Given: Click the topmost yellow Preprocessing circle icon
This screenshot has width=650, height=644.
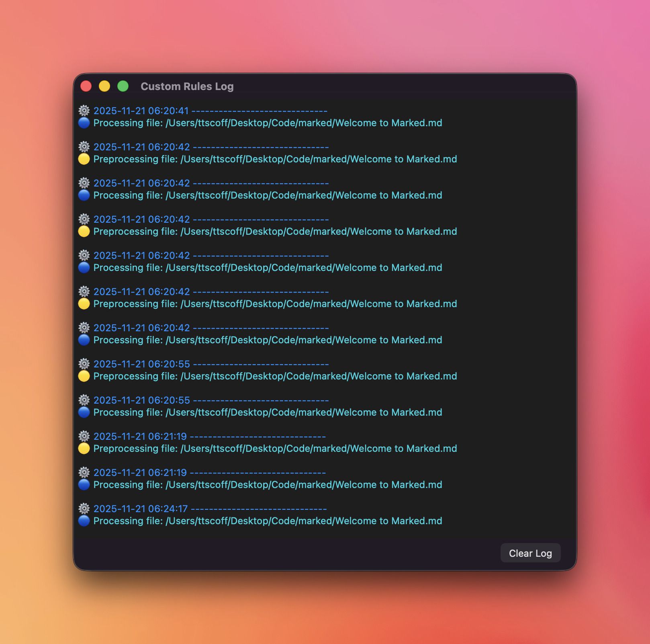Looking at the screenshot, I should tap(84, 159).
